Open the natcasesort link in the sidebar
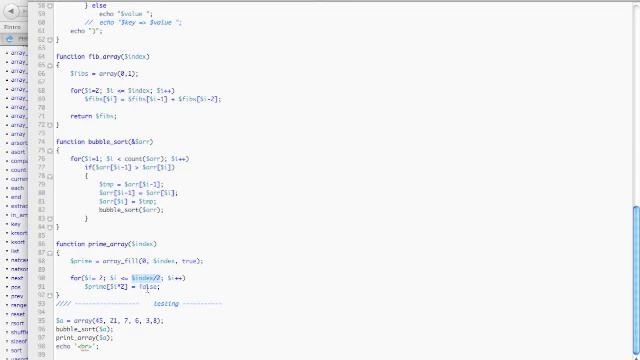Screen dimensions: 640x360 19,260
